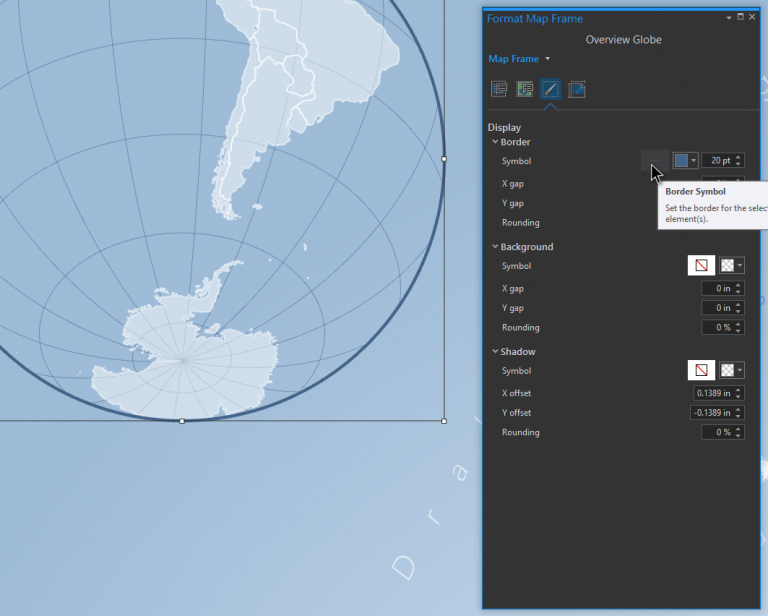
Task: Collapse the Background section
Action: pyautogui.click(x=495, y=246)
